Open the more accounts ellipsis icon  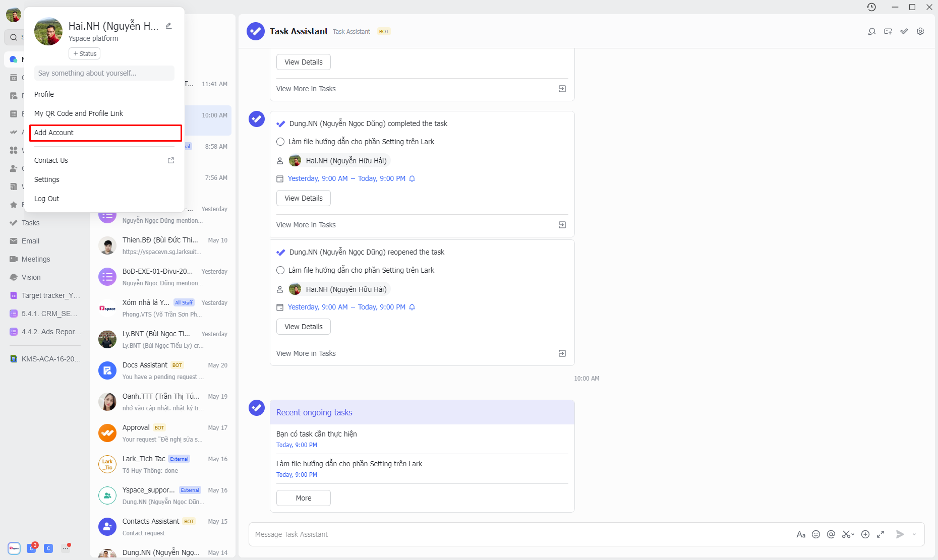pos(66,548)
